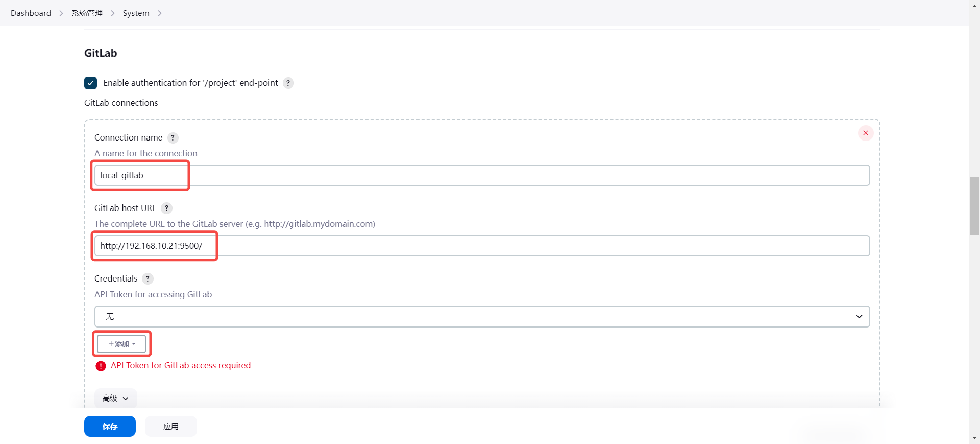980x444 pixels.
Task: Click the chevron after System breadcrumb
Action: click(x=160, y=13)
